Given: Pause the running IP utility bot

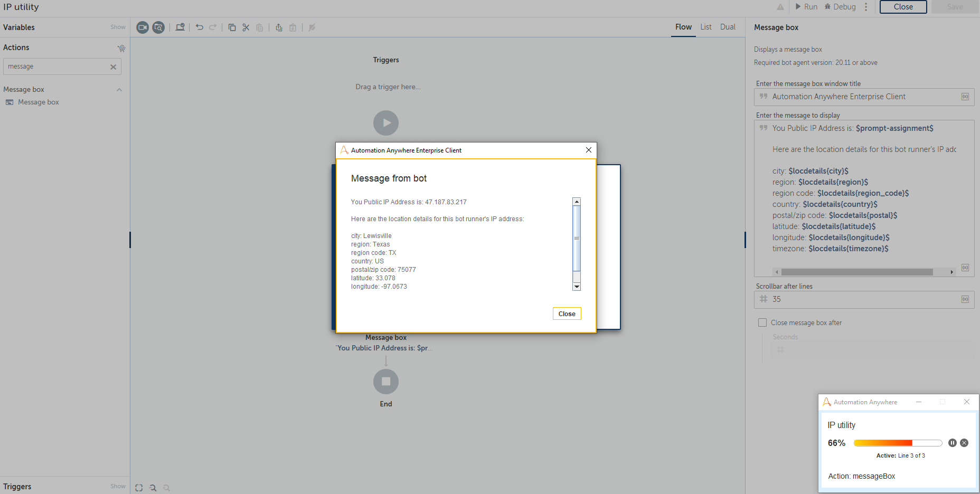Looking at the screenshot, I should tap(952, 443).
